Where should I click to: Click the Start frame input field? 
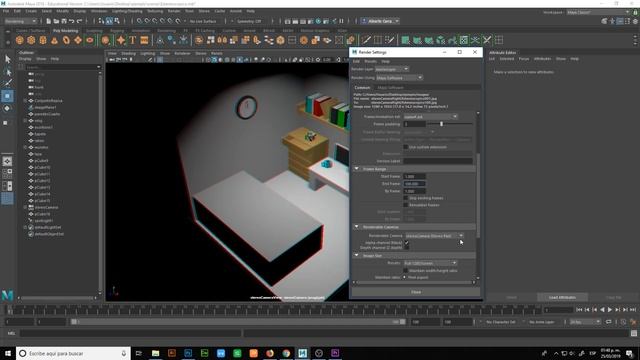point(414,176)
